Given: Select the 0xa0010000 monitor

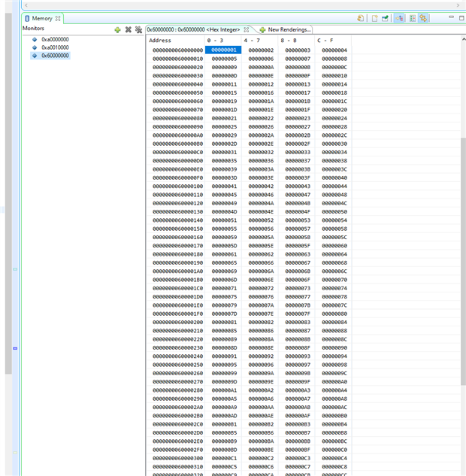Looking at the screenshot, I should point(55,47).
